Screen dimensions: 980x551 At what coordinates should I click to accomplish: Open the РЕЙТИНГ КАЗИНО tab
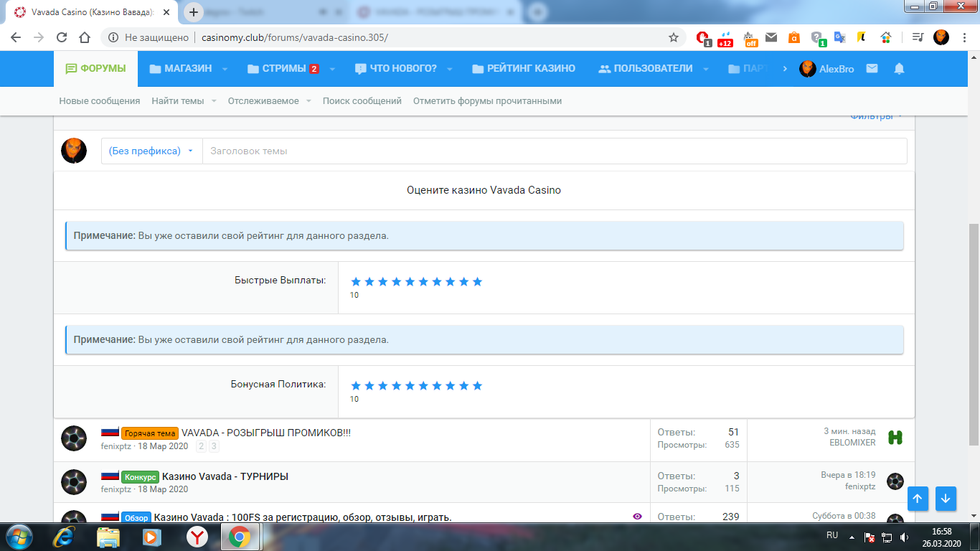(x=524, y=69)
